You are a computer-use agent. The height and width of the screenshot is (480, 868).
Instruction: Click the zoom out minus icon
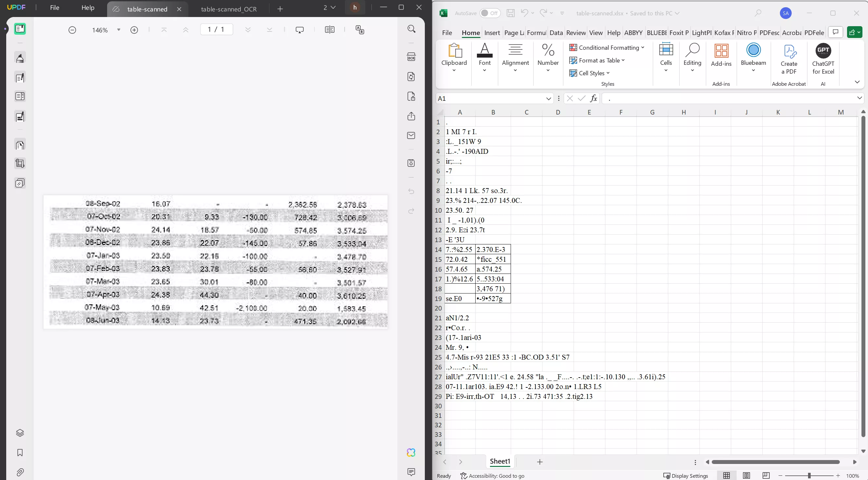tap(72, 30)
